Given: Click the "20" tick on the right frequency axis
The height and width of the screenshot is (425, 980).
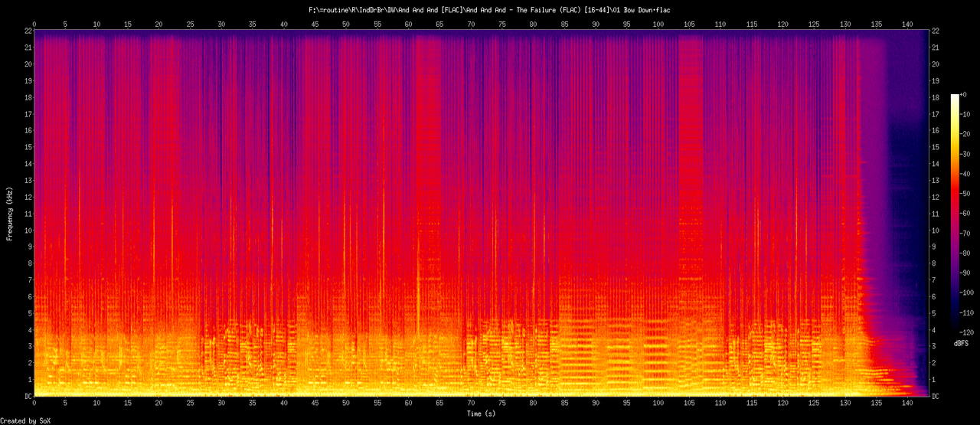Looking at the screenshot, I should [x=936, y=64].
